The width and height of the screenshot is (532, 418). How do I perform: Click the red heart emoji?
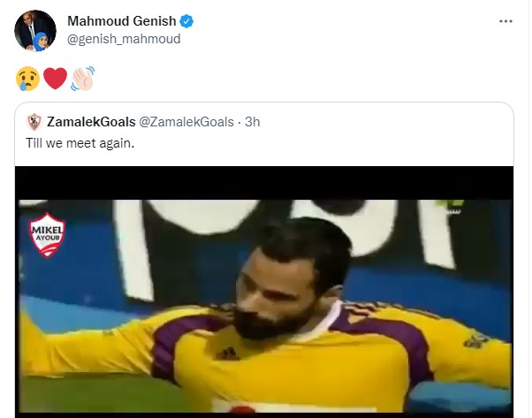coord(55,79)
